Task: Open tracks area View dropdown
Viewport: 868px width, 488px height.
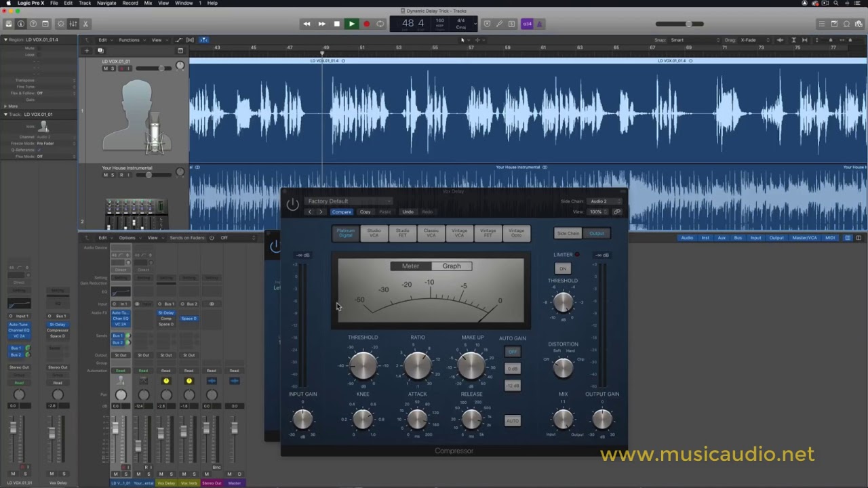Action: (x=158, y=40)
